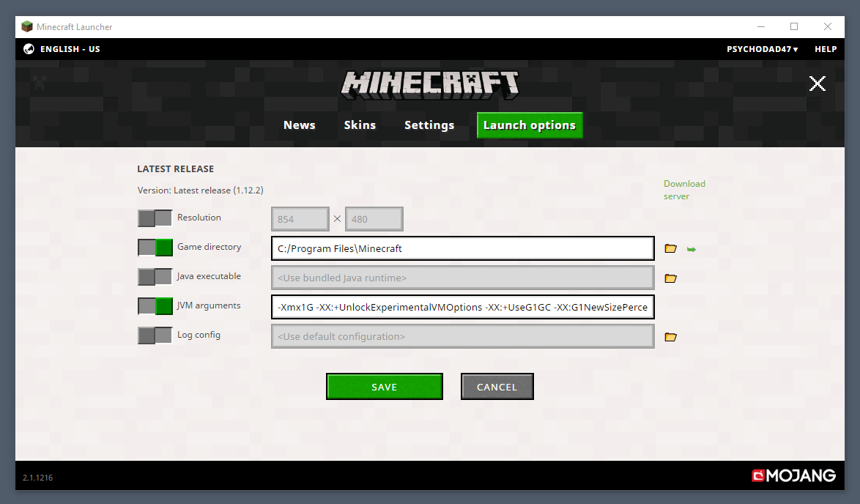Screen dimensions: 860x504
Task: Click version text Latest release (1.12.2)
Action: [x=218, y=190]
